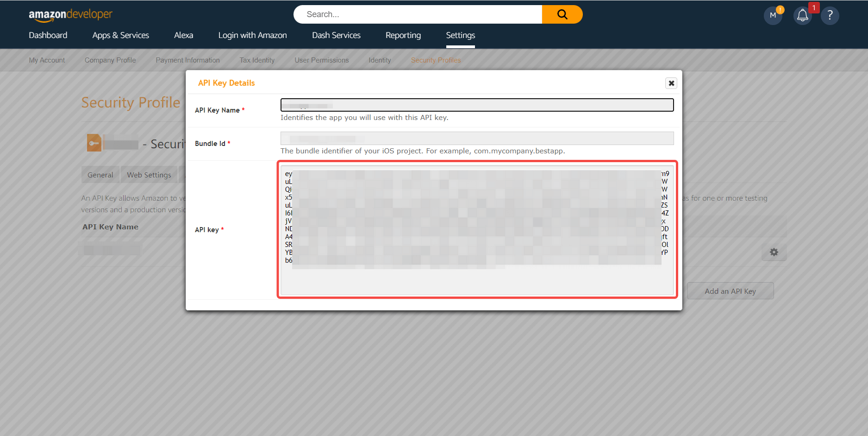Viewport: 868px width, 436px height.
Task: Open the Company Profile link
Action: click(x=110, y=60)
